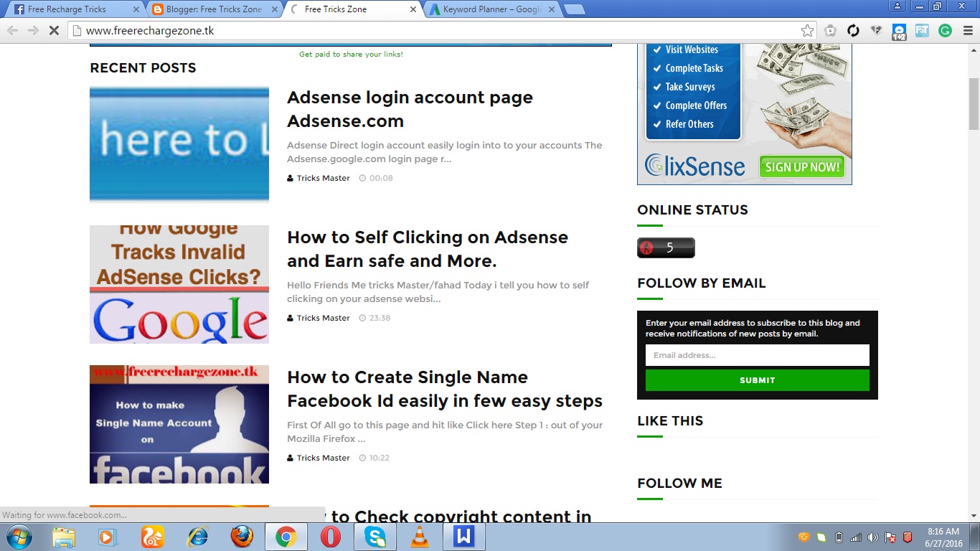
Task: Open the network signal tray icon
Action: coord(856,537)
